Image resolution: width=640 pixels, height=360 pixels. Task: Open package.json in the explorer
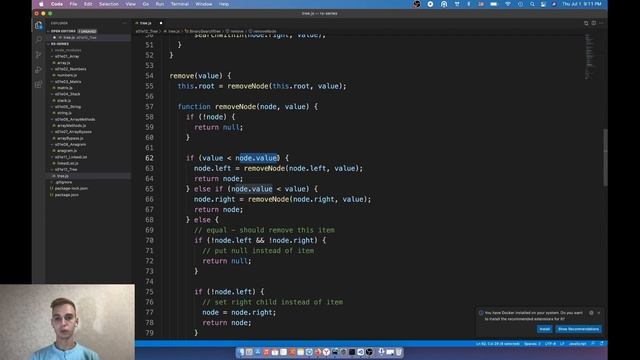point(67,195)
